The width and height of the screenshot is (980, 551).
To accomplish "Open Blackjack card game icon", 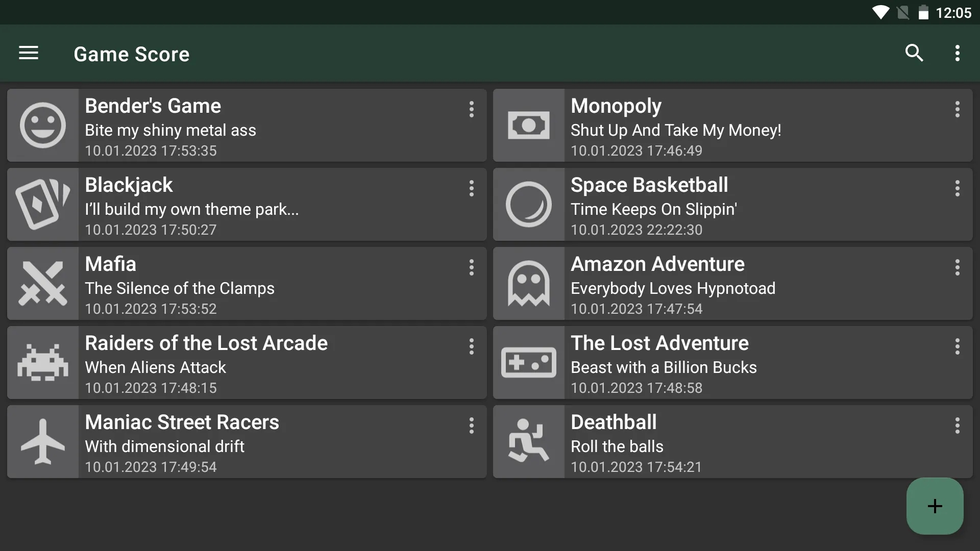I will coord(42,204).
